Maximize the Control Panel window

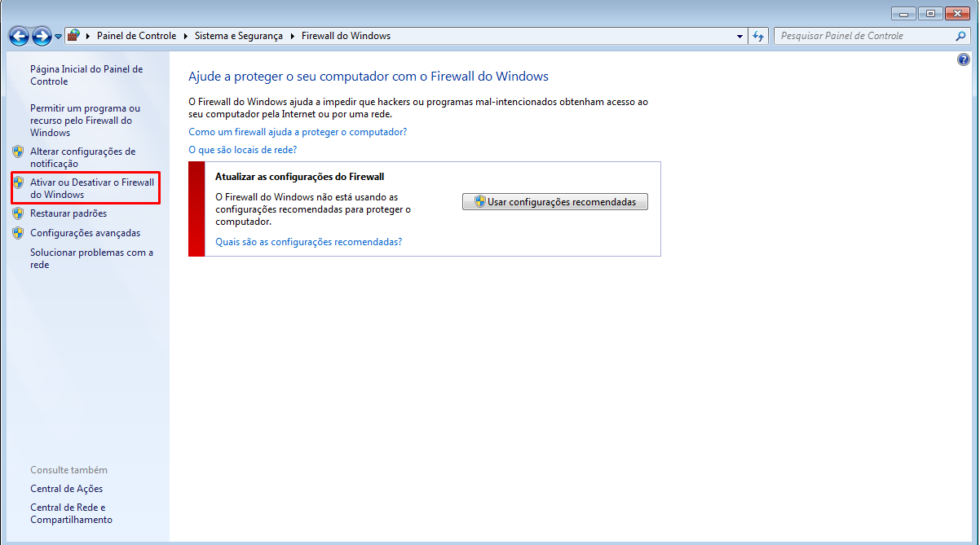tap(929, 13)
